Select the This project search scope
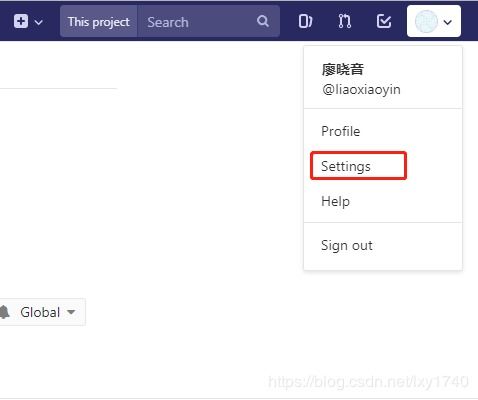 [99, 22]
